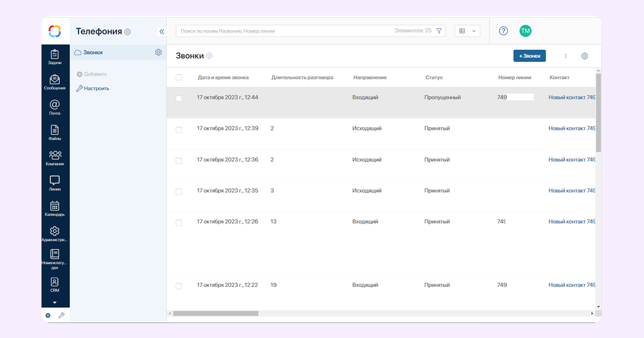Click the vertical scrollbar thumb

click(598, 113)
